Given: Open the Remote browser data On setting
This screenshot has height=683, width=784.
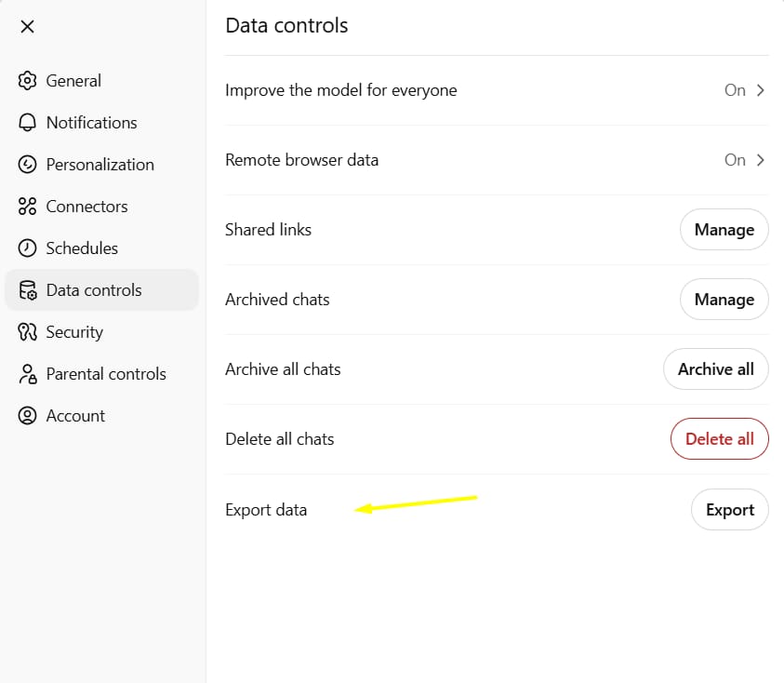Looking at the screenshot, I should (735, 160).
